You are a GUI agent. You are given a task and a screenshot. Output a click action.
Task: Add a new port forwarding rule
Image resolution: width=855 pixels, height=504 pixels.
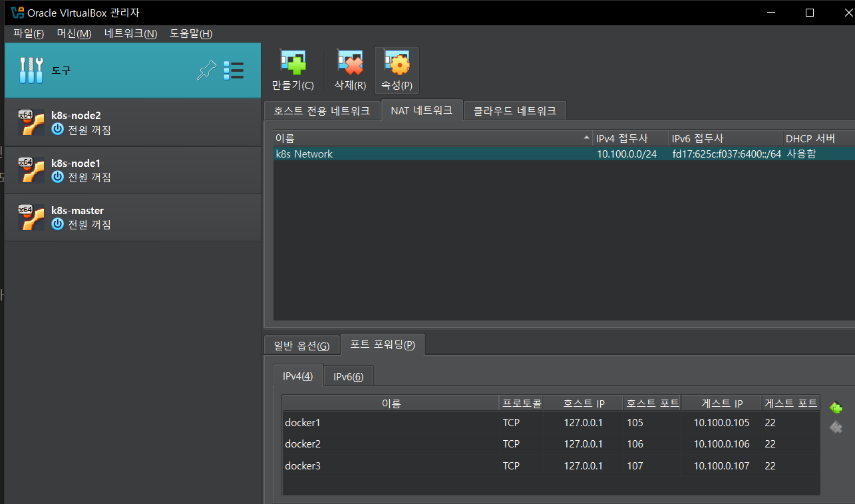[836, 408]
